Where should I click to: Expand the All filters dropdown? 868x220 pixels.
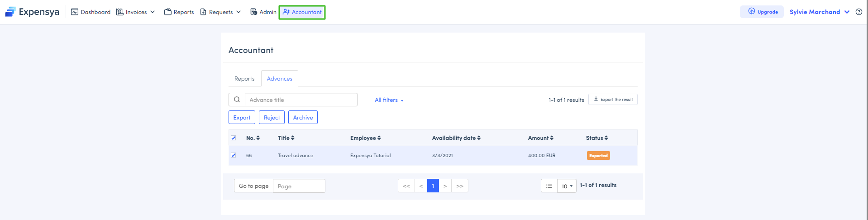(x=389, y=100)
